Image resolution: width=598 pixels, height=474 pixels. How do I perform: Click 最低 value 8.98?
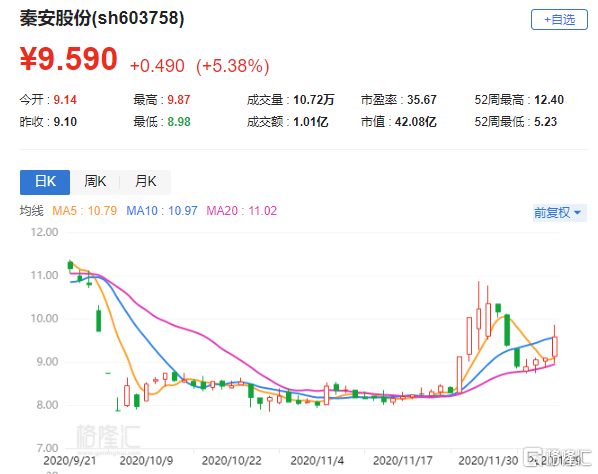coord(179,122)
